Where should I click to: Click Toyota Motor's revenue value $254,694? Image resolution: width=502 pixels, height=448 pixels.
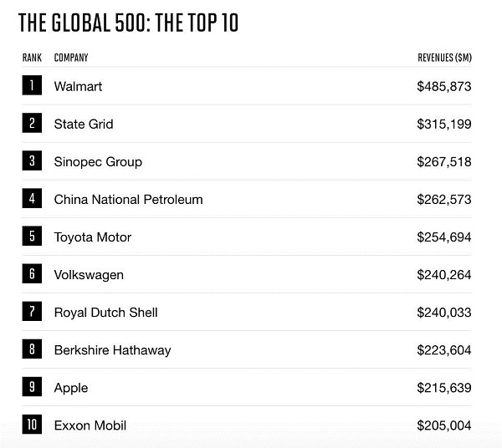(444, 237)
